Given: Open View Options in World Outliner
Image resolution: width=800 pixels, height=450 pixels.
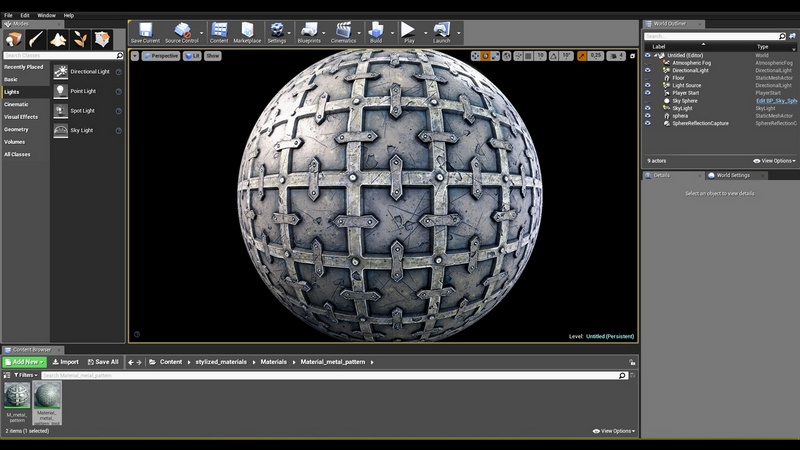Looking at the screenshot, I should pyautogui.click(x=774, y=160).
